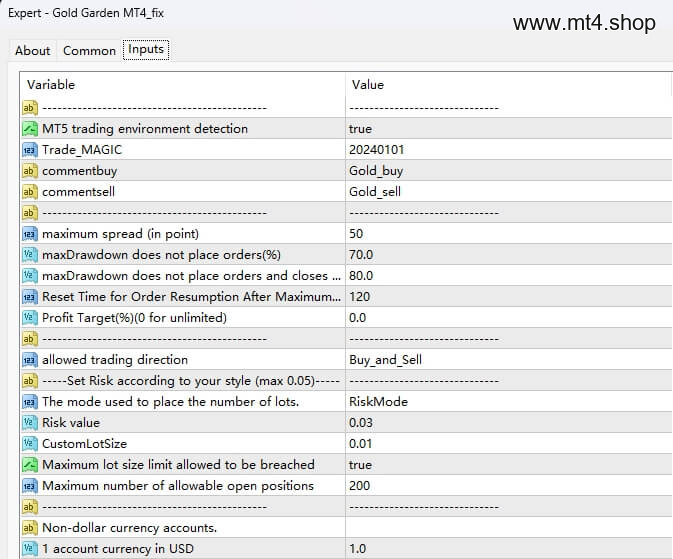This screenshot has height=559, width=673.
Task: Click the double icon beside 1 account currency in USD
Action: 30,549
